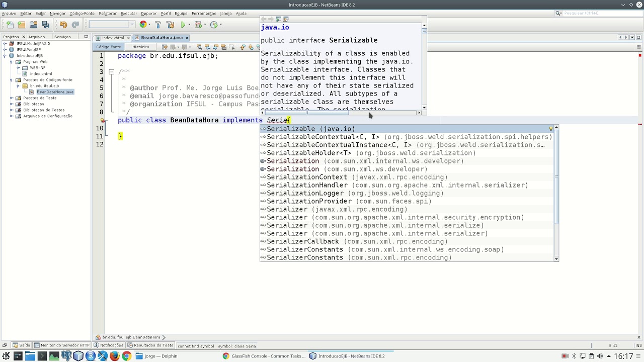The image size is (644, 362).
Task: Click the error lightbulb hint on line 9
Action: 103,120
